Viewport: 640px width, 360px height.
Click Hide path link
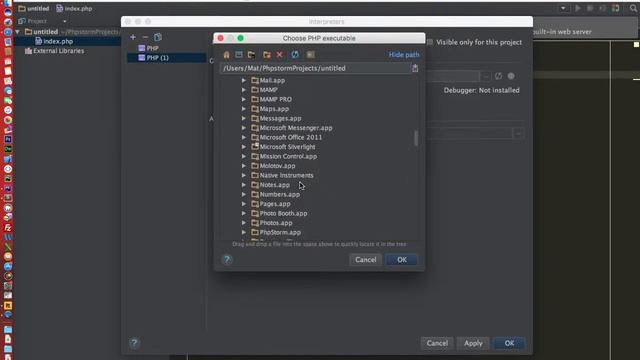click(x=404, y=55)
